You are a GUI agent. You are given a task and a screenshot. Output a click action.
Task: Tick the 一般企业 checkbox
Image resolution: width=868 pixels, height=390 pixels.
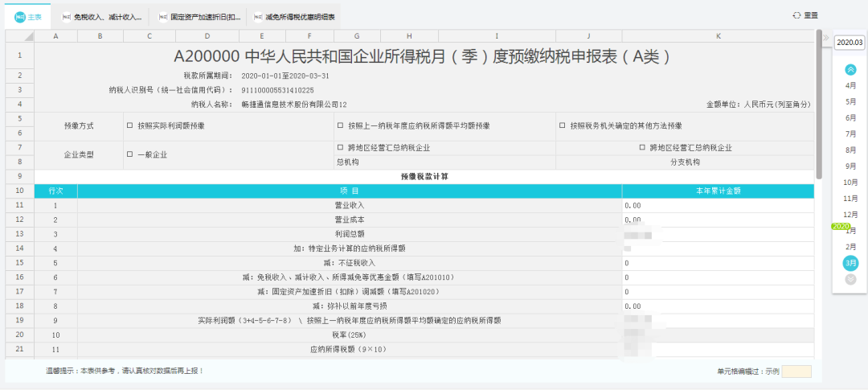pyautogui.click(x=130, y=154)
